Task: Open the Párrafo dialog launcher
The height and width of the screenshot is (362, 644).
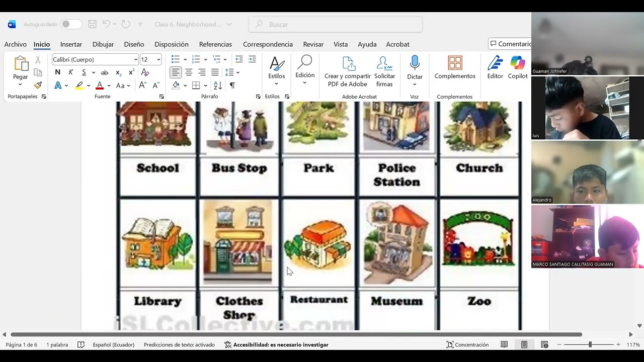Action: [x=258, y=97]
